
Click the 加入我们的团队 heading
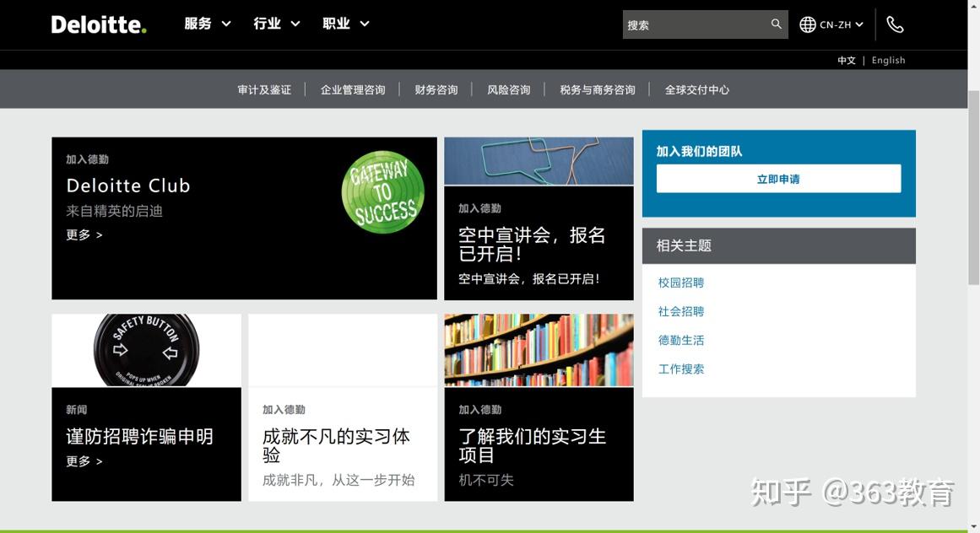point(700,151)
